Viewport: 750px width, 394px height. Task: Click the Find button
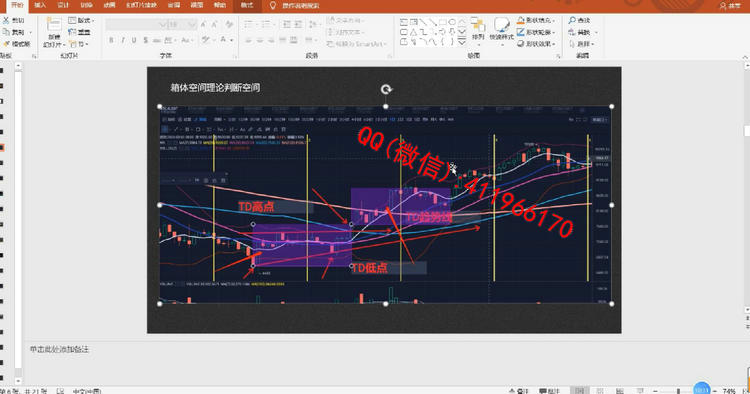pos(579,20)
